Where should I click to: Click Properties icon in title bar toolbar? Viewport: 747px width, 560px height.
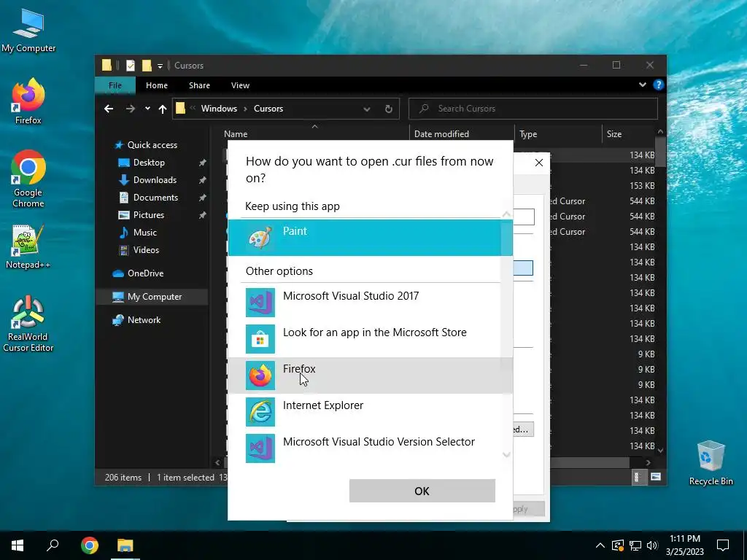pos(130,66)
